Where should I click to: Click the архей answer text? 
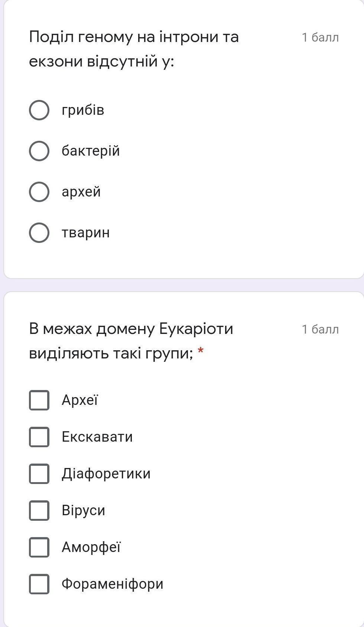tap(81, 192)
